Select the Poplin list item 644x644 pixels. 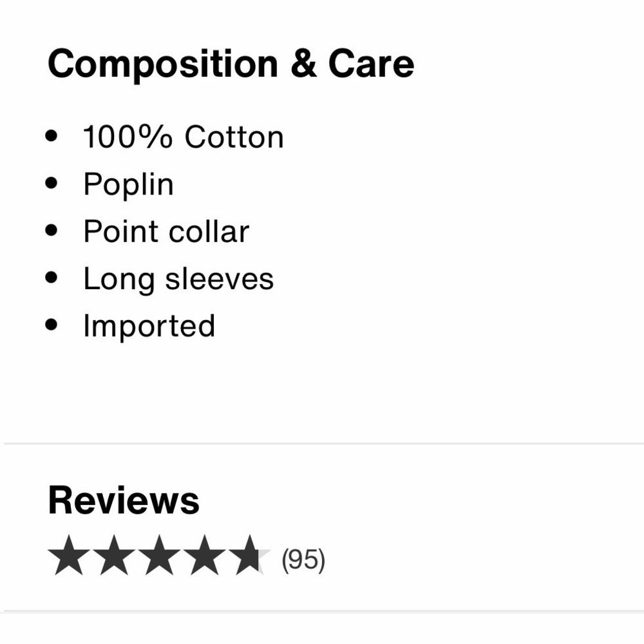129,185
